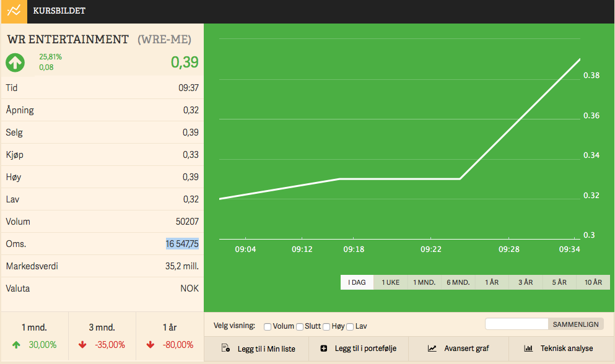This screenshot has height=364, width=615.
Task: Click the 09:04 time axis label
Action: (x=245, y=249)
